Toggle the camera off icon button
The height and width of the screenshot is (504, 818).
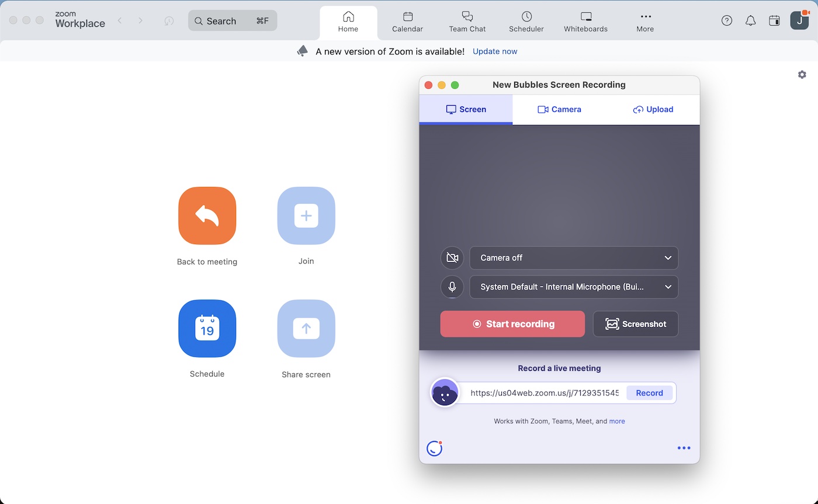[x=452, y=258]
